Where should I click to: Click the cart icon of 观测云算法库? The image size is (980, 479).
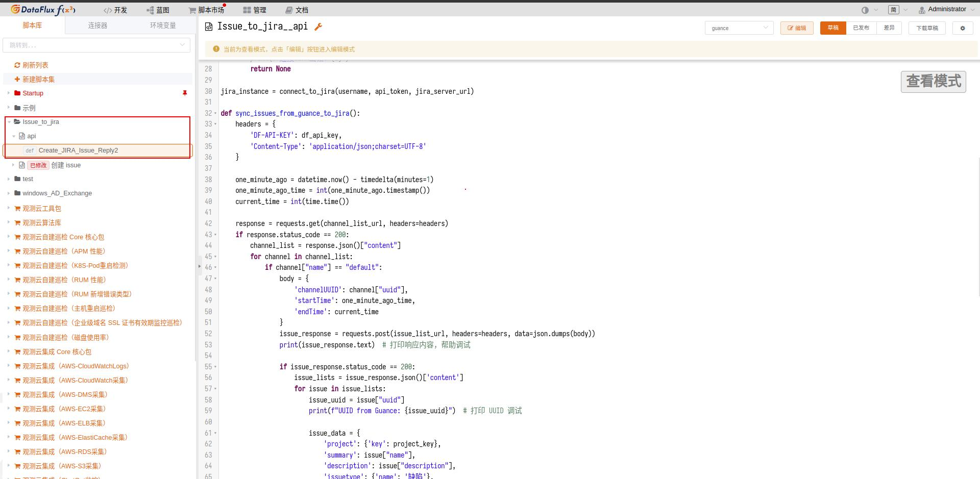pyautogui.click(x=17, y=223)
